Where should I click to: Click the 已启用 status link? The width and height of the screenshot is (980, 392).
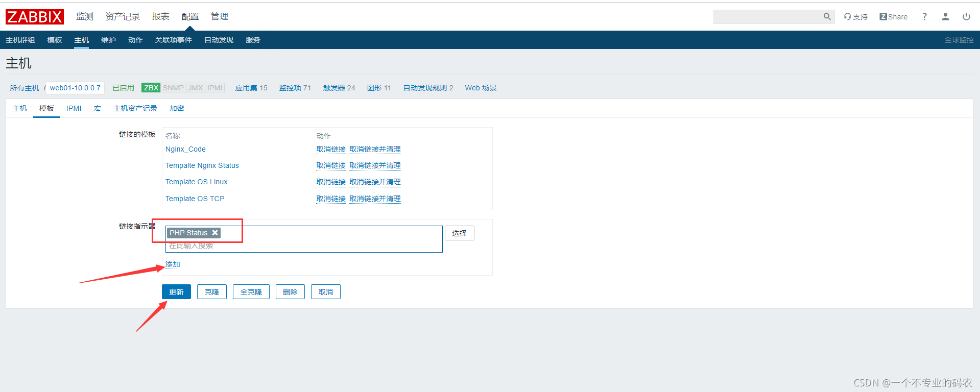(123, 88)
